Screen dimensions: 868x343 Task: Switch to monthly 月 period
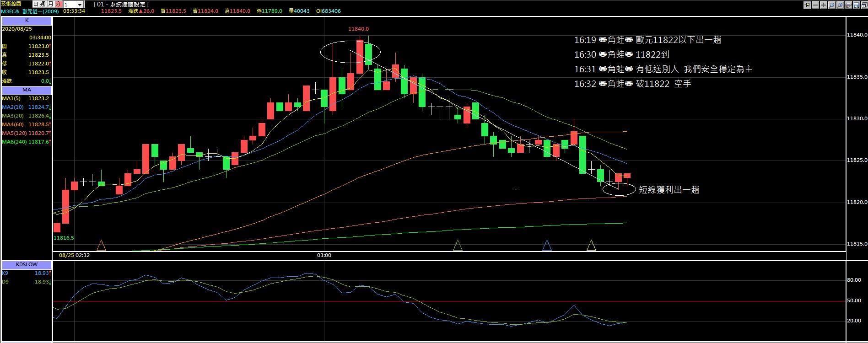pos(50,4)
